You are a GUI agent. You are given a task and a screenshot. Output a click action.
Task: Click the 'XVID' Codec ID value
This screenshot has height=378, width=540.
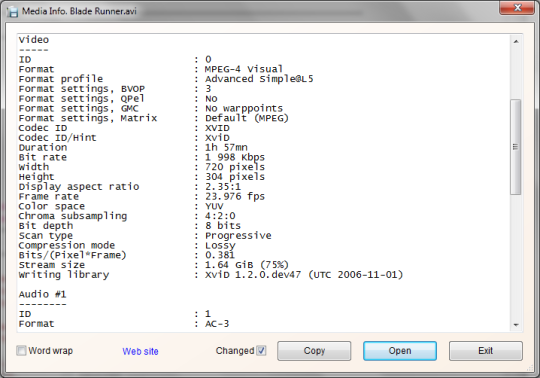(x=217, y=128)
